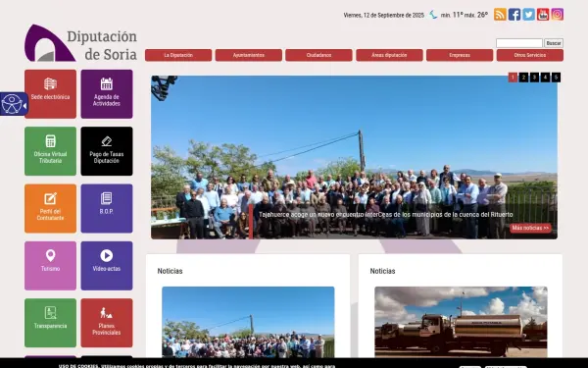Open the Ciudadanos menu

point(318,55)
